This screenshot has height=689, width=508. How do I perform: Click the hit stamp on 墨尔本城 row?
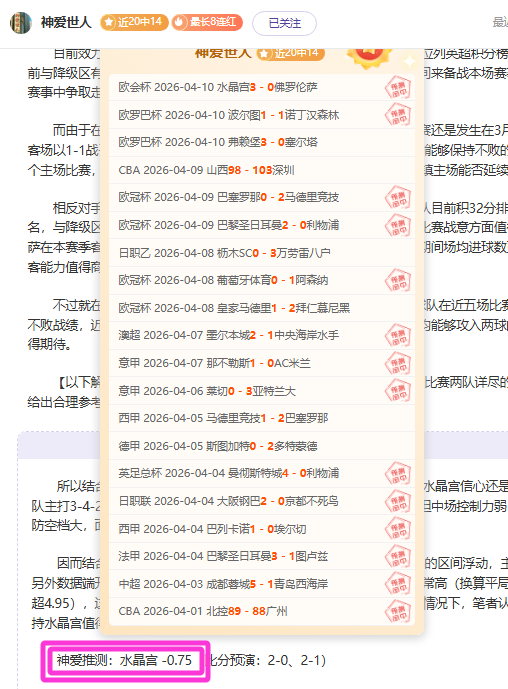(398, 336)
